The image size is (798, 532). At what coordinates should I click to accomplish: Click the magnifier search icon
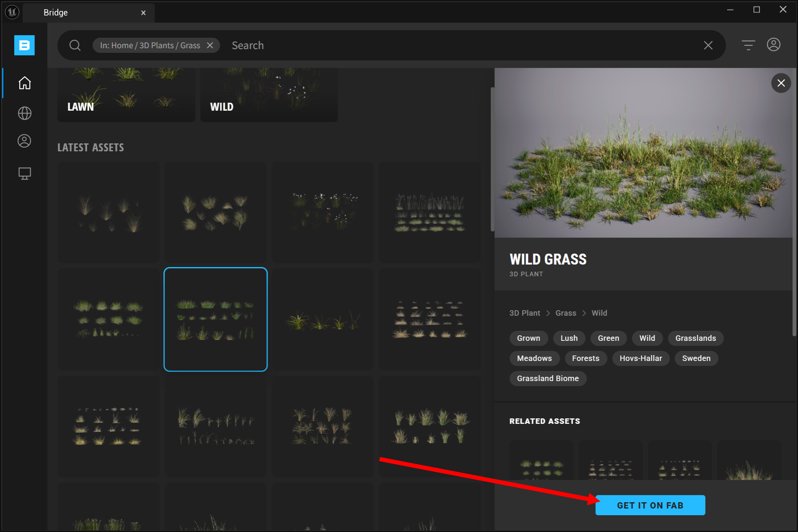point(75,45)
